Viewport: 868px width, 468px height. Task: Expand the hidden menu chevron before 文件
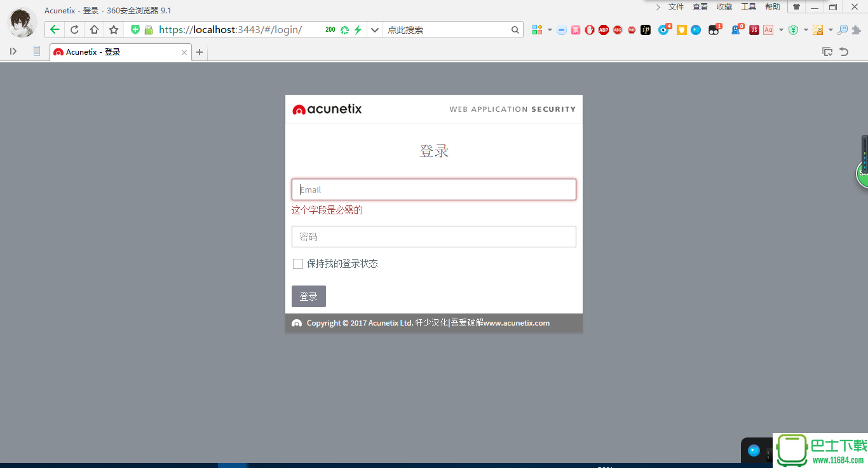(x=658, y=7)
